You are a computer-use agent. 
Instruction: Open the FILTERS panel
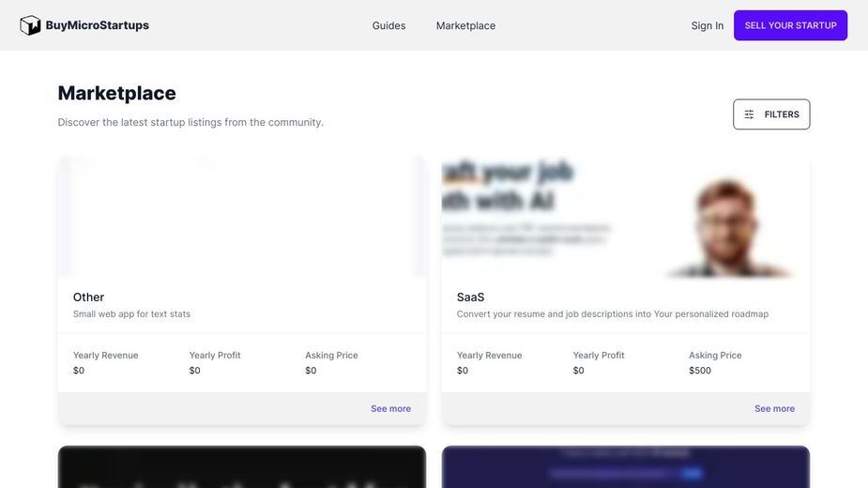(x=771, y=114)
